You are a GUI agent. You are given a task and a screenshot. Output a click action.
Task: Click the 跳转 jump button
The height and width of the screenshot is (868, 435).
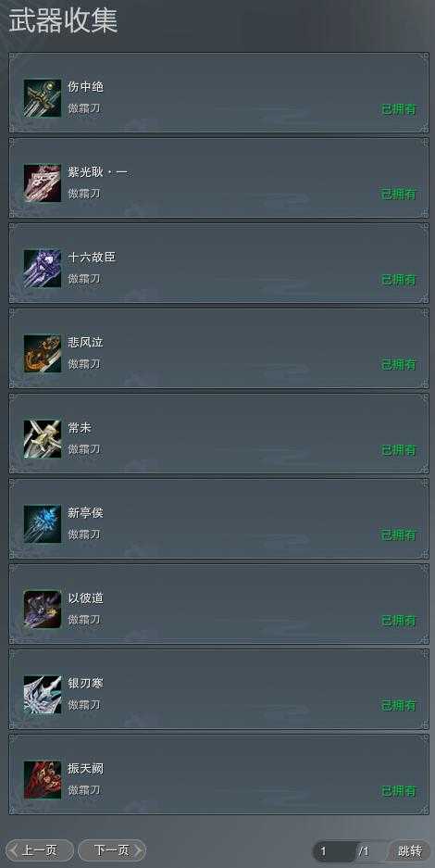(409, 850)
